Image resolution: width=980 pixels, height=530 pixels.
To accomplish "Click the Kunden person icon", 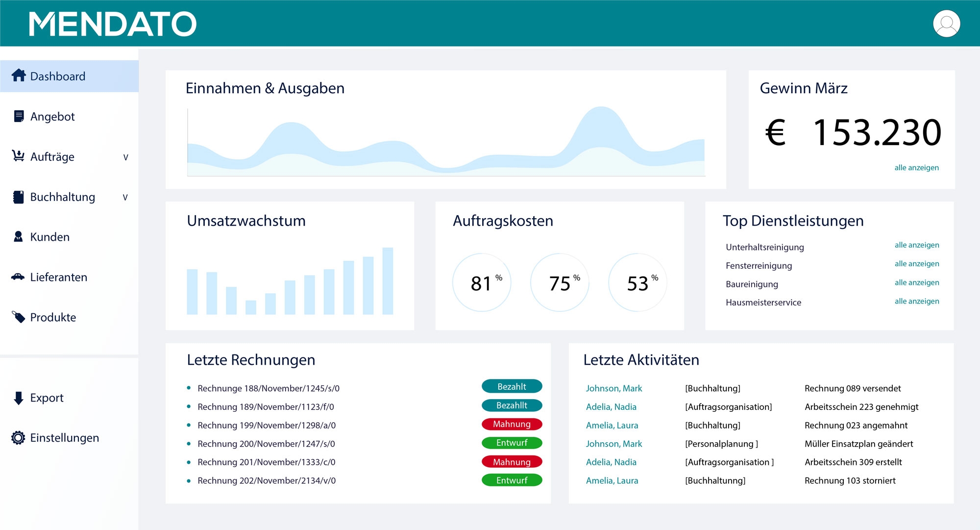I will [18, 237].
